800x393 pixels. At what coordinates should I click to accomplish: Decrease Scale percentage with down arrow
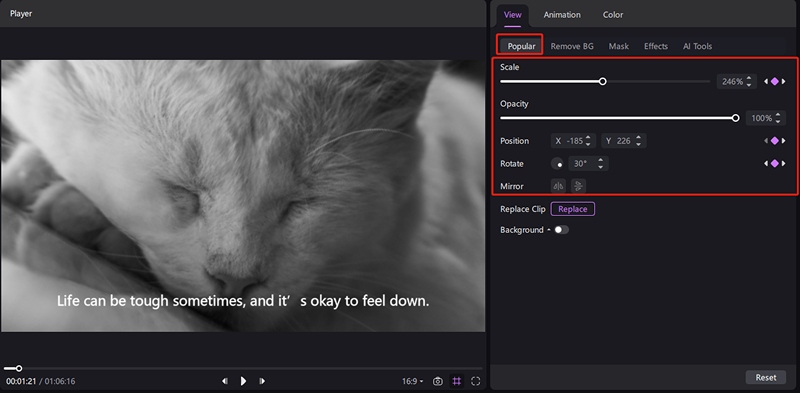click(748, 85)
